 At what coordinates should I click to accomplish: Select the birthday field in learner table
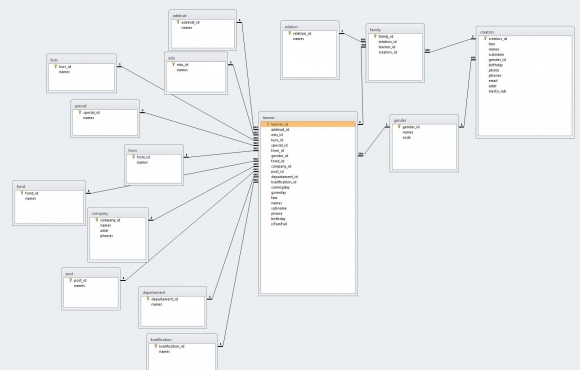tap(278, 219)
